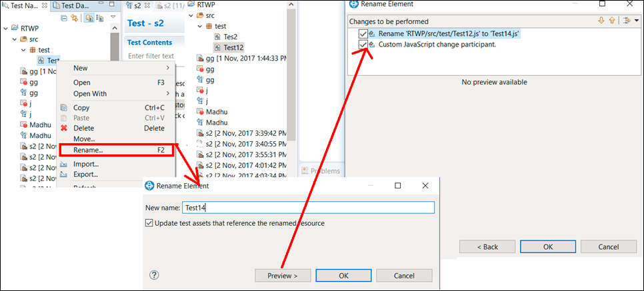Click Select Next Change down-arrow icon
Viewport: 644px width, 291px height.
click(x=601, y=21)
